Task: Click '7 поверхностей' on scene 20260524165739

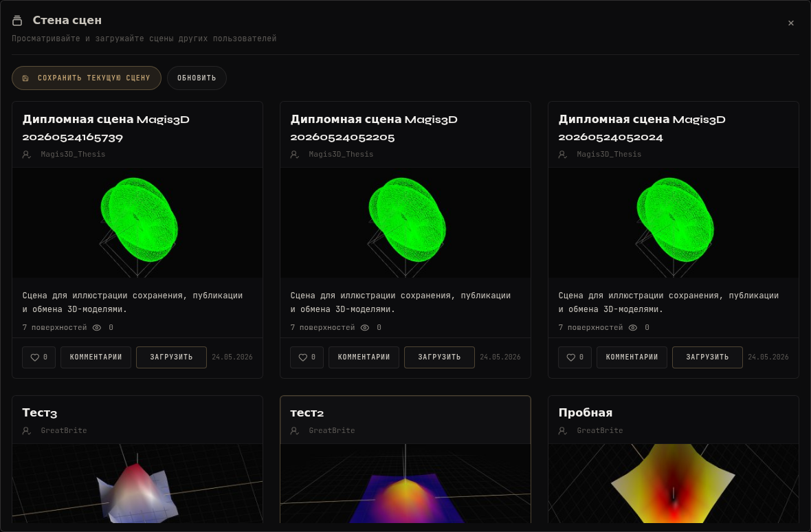Action: 55,328
